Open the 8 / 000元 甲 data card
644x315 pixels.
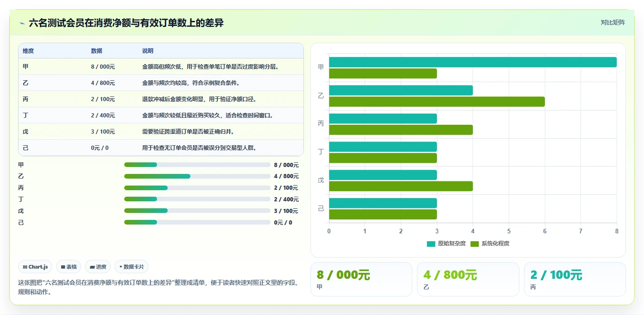click(361, 279)
